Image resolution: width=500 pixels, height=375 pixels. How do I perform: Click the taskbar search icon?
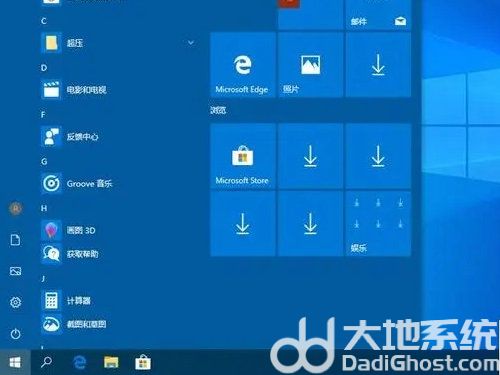(46, 362)
